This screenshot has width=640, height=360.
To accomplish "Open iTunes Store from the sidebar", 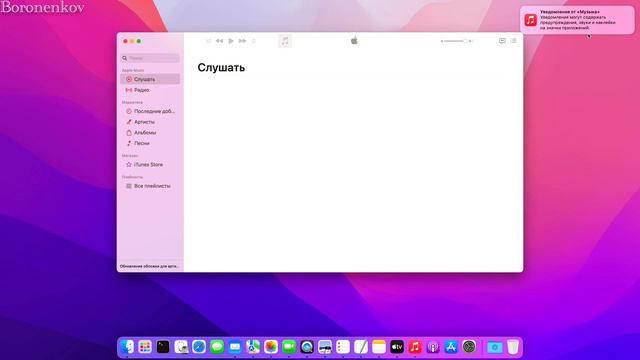I will pyautogui.click(x=150, y=164).
